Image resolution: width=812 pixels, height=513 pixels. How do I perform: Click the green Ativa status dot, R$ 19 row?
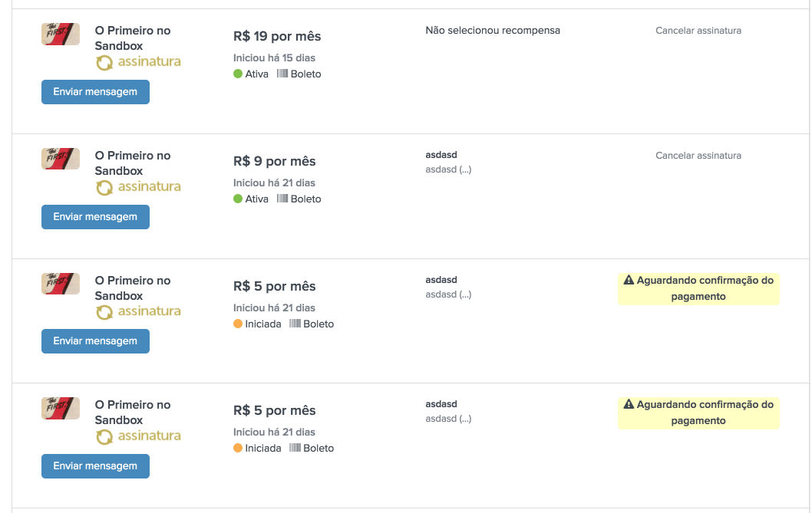(238, 74)
